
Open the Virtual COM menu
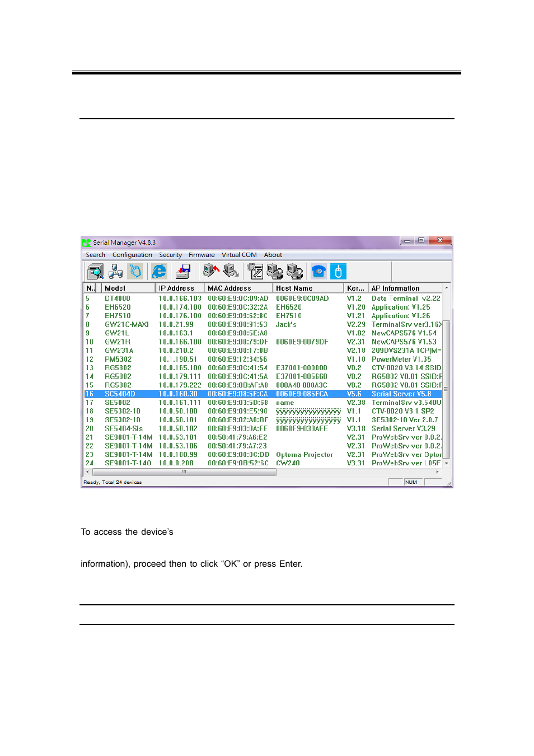[239, 255]
